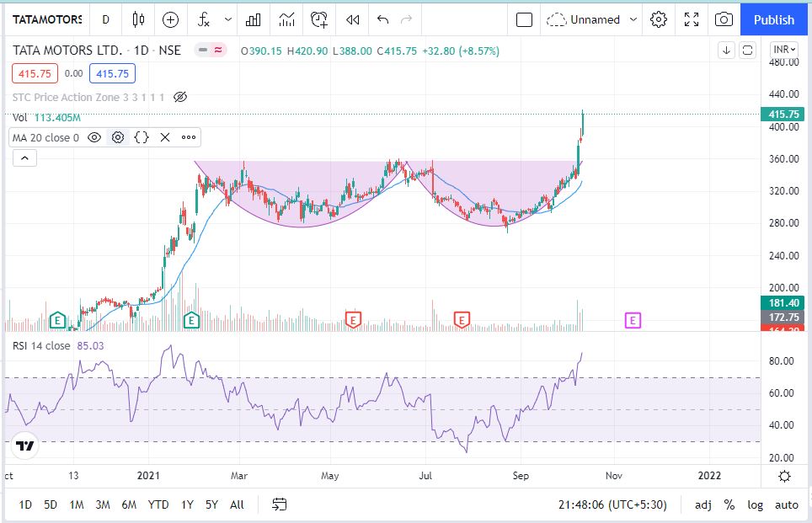Open the INR currency dropdown
The height and width of the screenshot is (523, 812).
[784, 49]
